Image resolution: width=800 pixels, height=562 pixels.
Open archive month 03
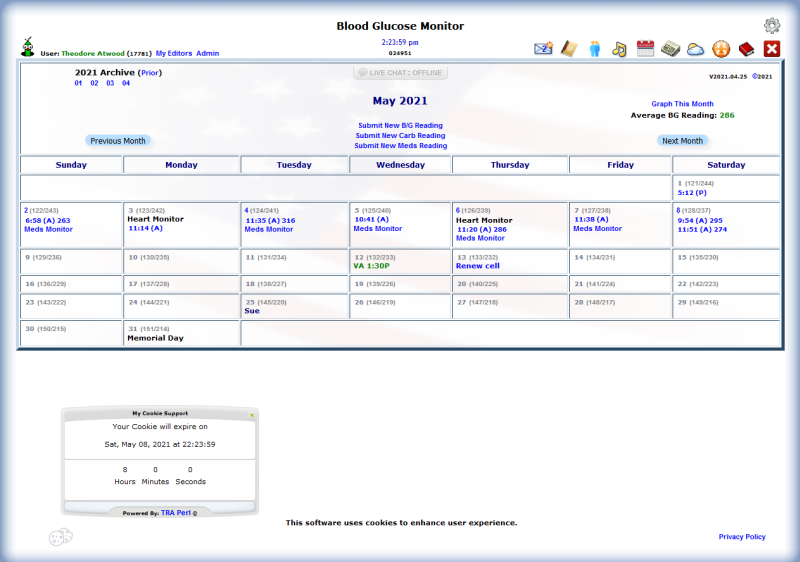(110, 83)
